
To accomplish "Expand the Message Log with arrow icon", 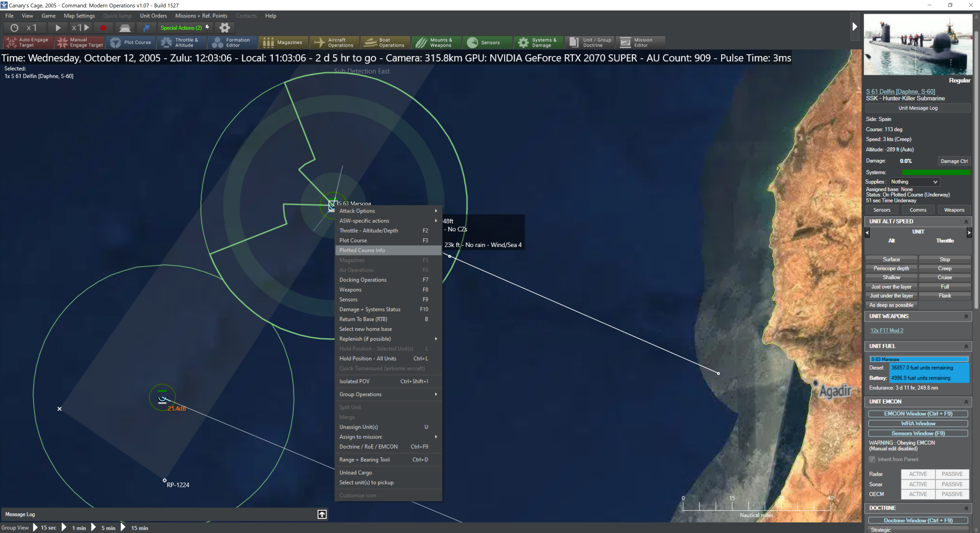I will click(x=322, y=514).
